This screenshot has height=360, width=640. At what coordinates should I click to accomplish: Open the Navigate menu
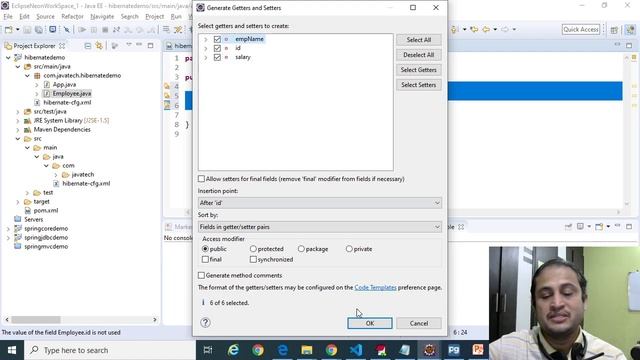tap(102, 17)
